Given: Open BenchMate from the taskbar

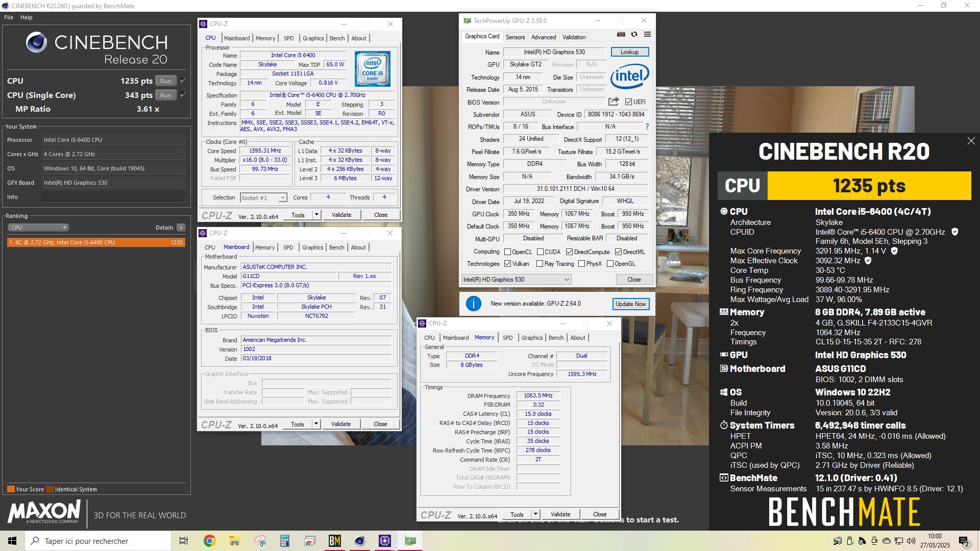Looking at the screenshot, I should tap(335, 541).
